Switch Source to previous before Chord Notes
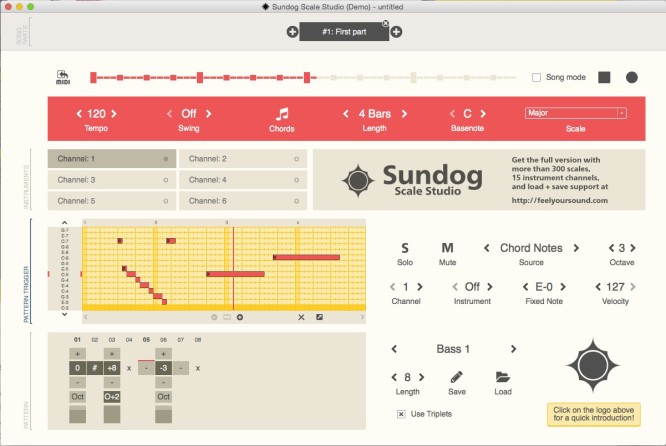The height and width of the screenshot is (446, 666). click(487, 248)
